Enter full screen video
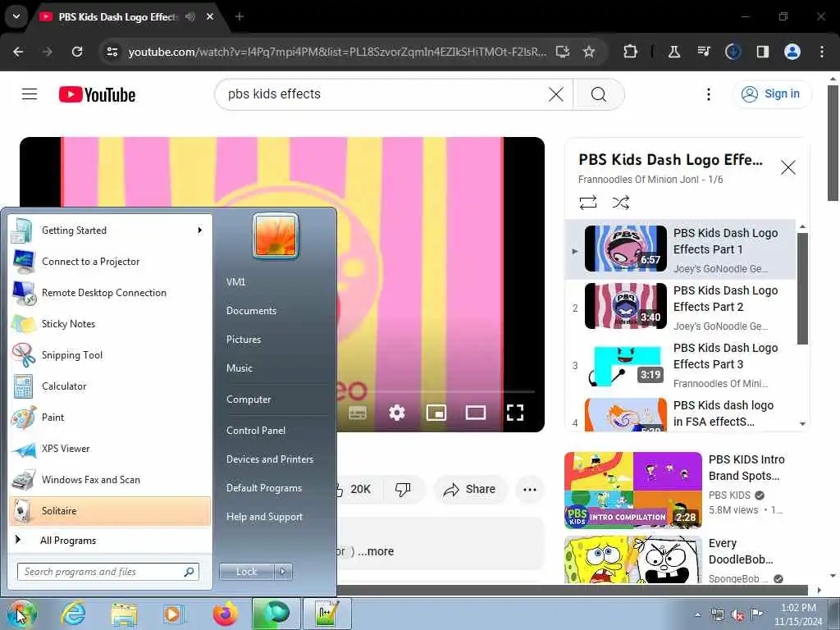The image size is (840, 630). tap(515, 413)
